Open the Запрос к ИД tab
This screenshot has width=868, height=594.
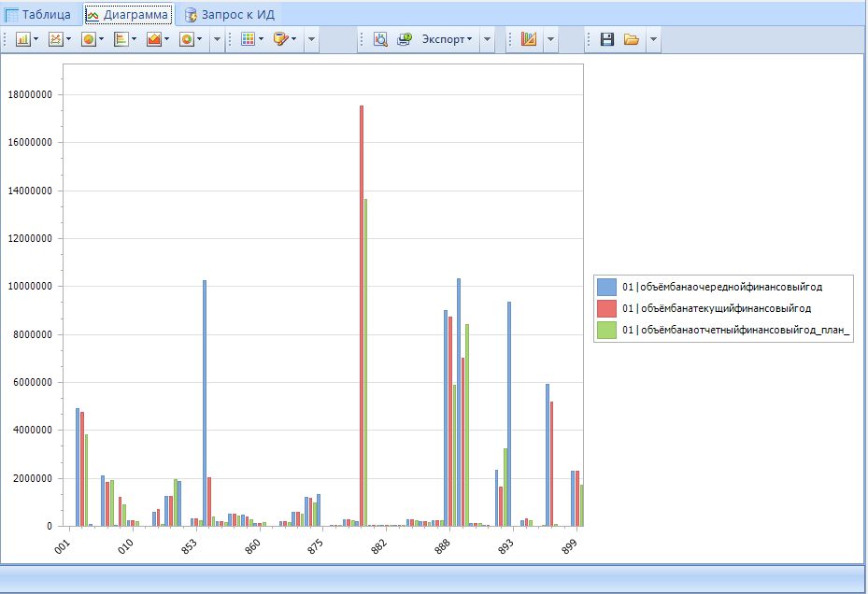(230, 14)
